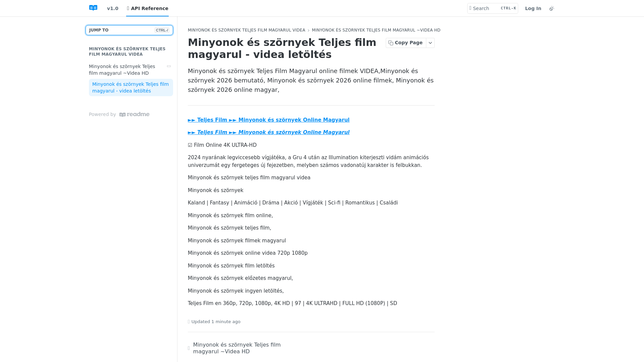This screenshot has width=644, height=362.
Task: Click the resolution line 'Teljes Film en 360p'
Action: pos(292,303)
